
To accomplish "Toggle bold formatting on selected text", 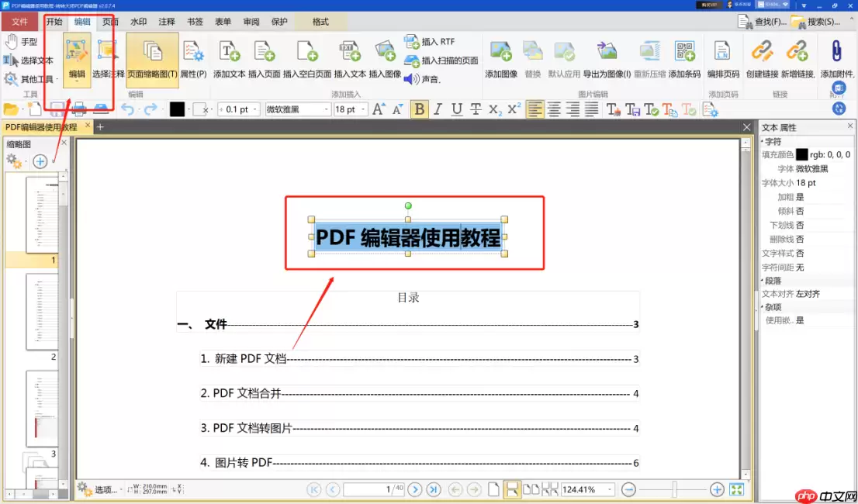I will (x=419, y=109).
